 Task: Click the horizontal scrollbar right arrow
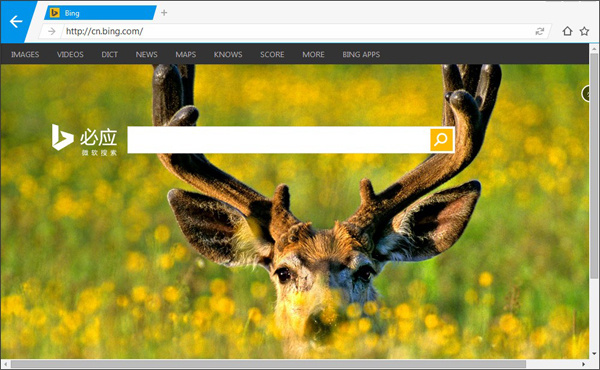click(x=584, y=364)
